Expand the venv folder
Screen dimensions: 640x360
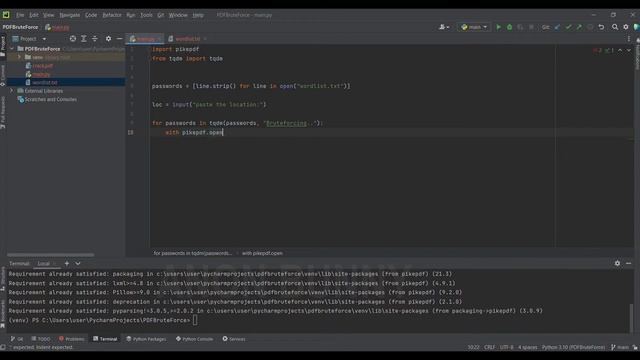tap(19, 57)
